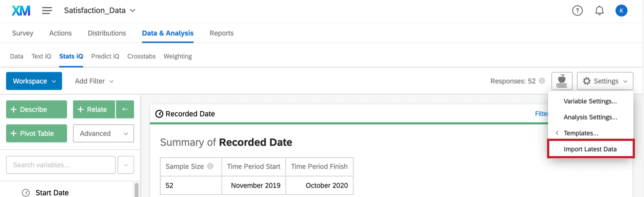Click the Relate left-arrow button
The width and height of the screenshot is (644, 197).
[125, 109]
